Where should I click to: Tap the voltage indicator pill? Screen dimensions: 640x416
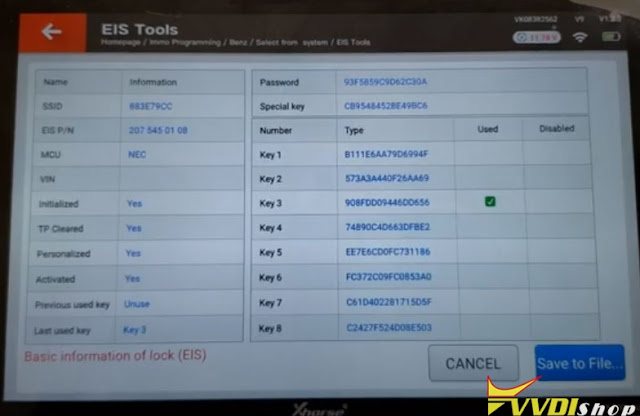[536, 37]
